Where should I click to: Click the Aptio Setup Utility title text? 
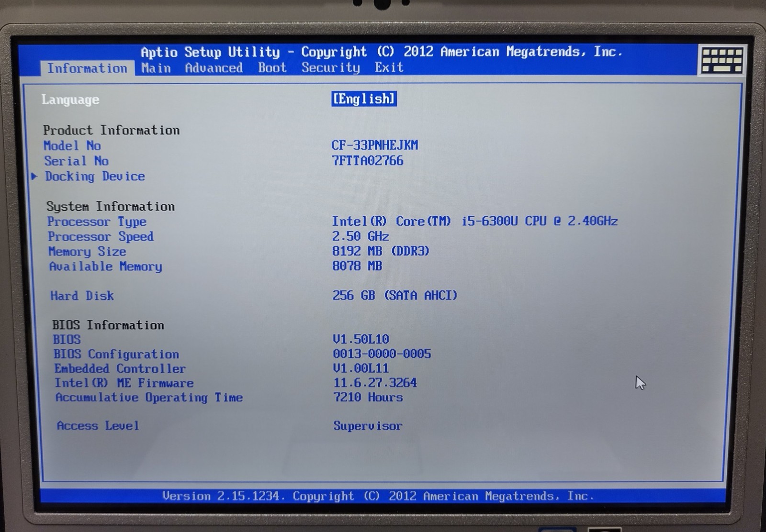tap(382, 52)
